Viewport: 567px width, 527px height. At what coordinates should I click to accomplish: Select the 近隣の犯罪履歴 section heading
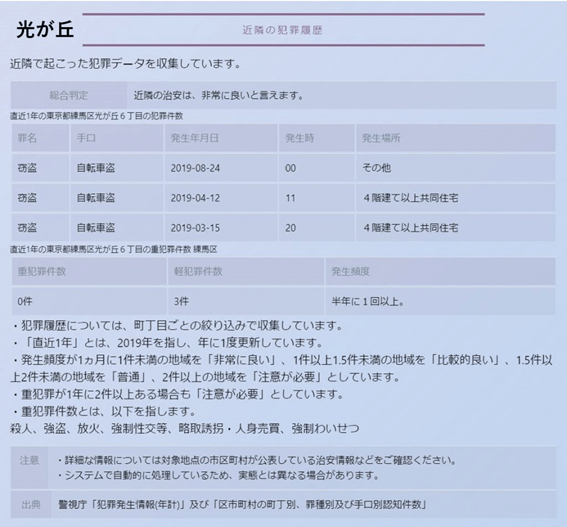tap(282, 30)
